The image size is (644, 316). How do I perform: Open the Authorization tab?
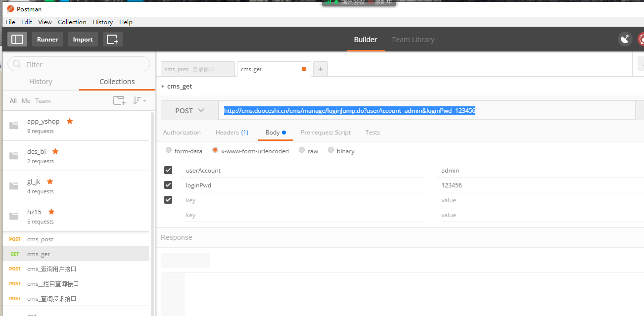[182, 132]
